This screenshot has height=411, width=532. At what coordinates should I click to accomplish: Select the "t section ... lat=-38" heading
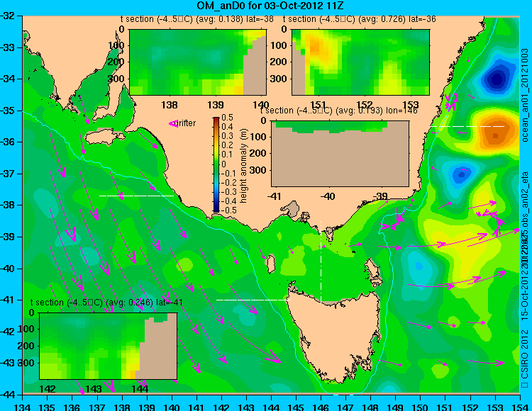point(196,19)
